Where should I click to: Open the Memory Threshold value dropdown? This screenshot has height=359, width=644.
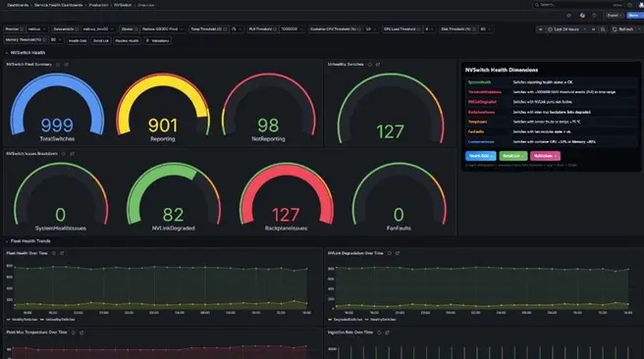56,40
